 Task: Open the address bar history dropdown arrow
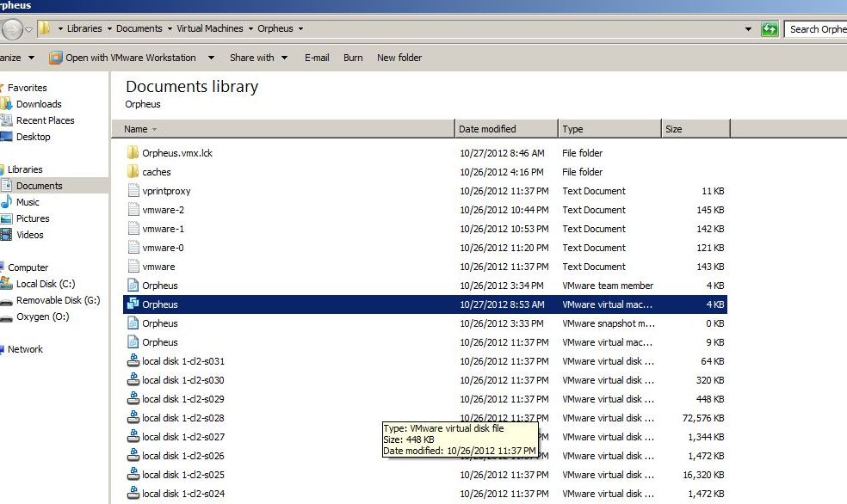tap(748, 29)
